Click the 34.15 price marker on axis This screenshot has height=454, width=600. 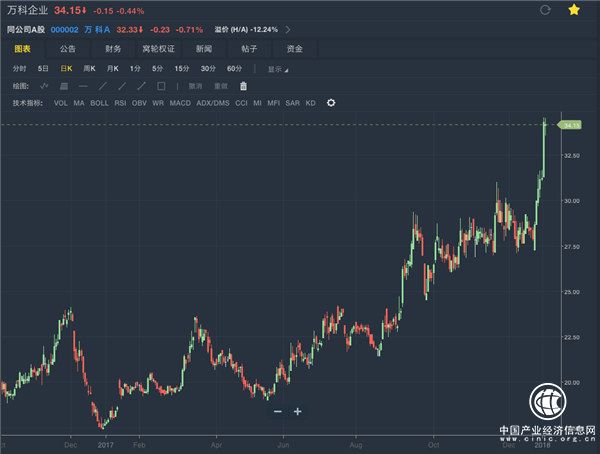[x=571, y=125]
